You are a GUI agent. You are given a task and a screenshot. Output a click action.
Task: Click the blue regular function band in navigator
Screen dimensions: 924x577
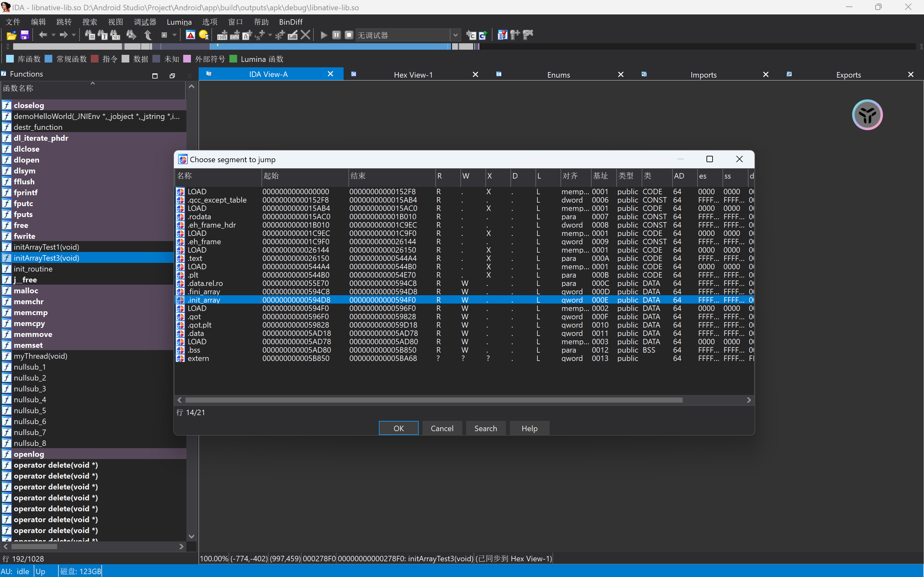coord(328,46)
